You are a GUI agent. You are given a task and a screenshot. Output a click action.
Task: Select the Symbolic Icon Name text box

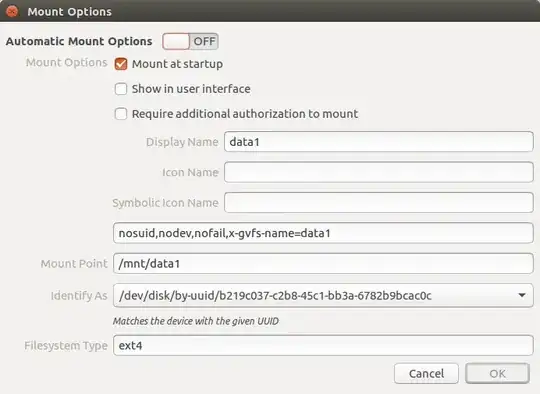tap(379, 203)
